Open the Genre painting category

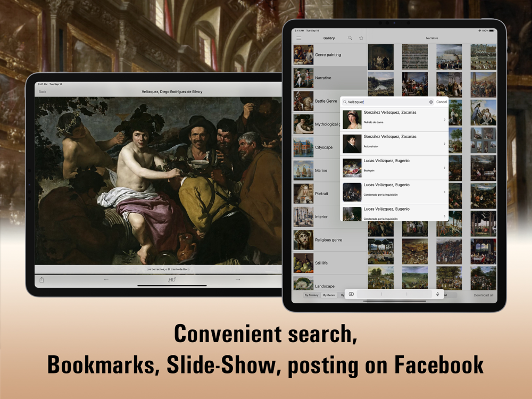pyautogui.click(x=330, y=55)
